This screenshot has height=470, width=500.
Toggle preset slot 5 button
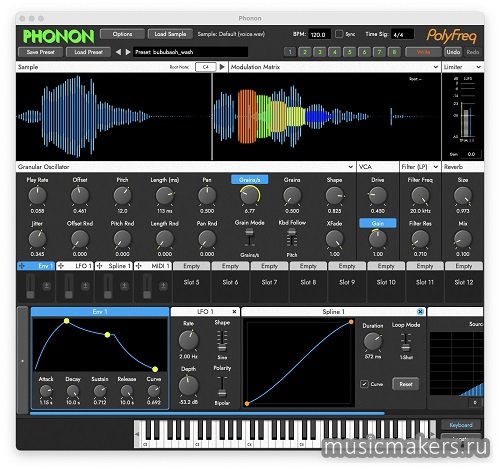tap(349, 52)
